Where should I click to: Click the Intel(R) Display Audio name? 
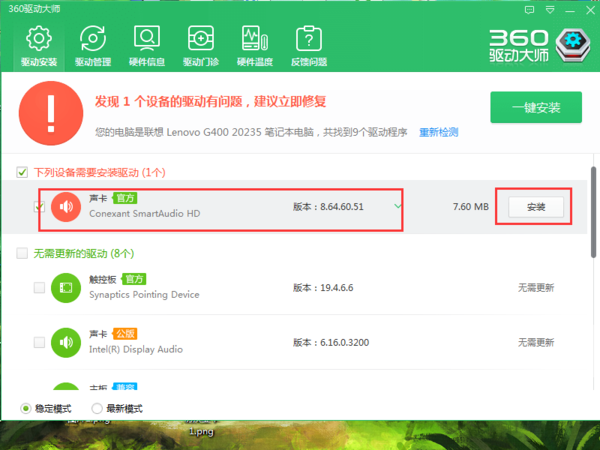136,349
